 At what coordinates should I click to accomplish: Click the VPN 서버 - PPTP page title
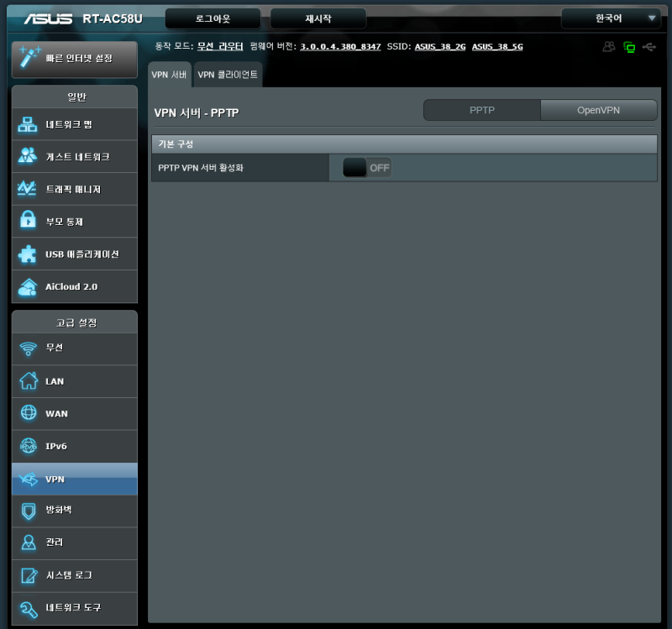coord(197,113)
